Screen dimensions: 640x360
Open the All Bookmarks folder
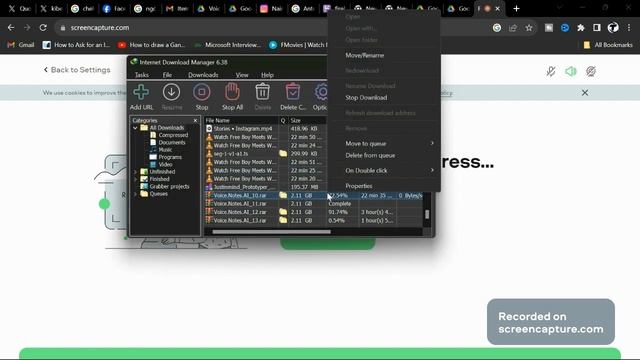(x=608, y=45)
